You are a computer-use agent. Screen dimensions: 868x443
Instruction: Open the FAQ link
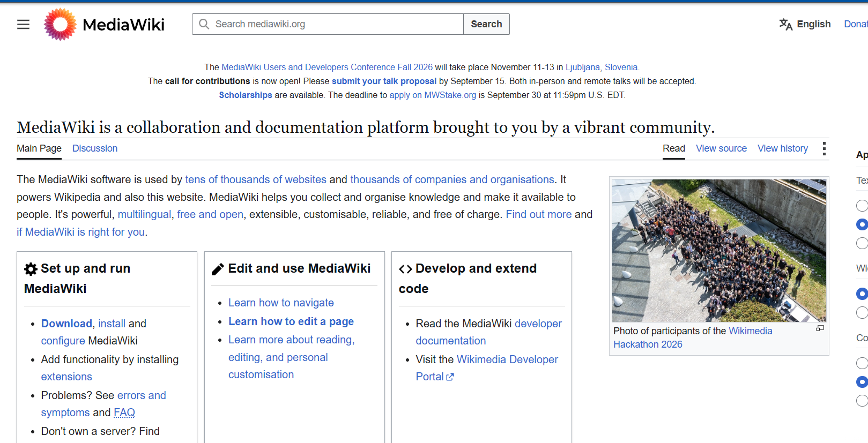(x=124, y=412)
